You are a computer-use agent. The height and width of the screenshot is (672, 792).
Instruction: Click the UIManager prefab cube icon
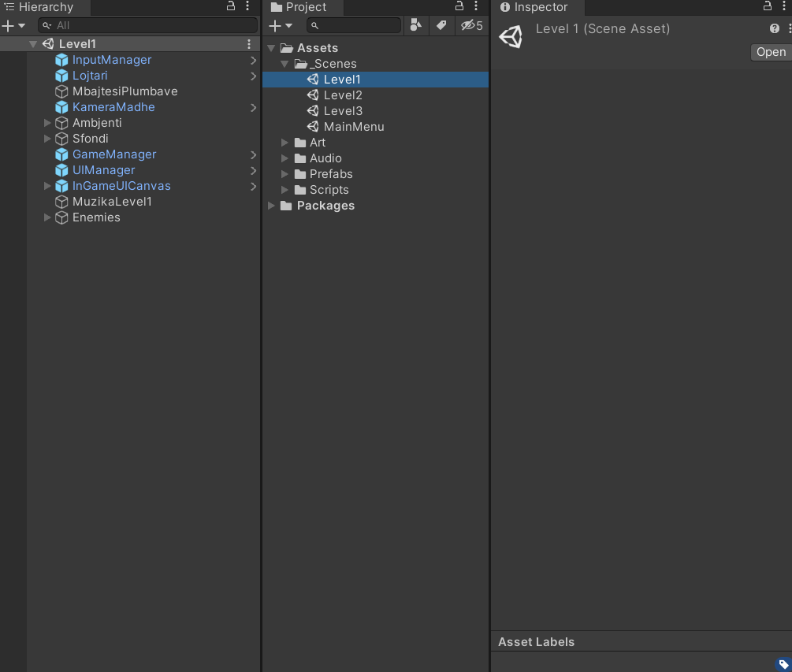coord(61,170)
